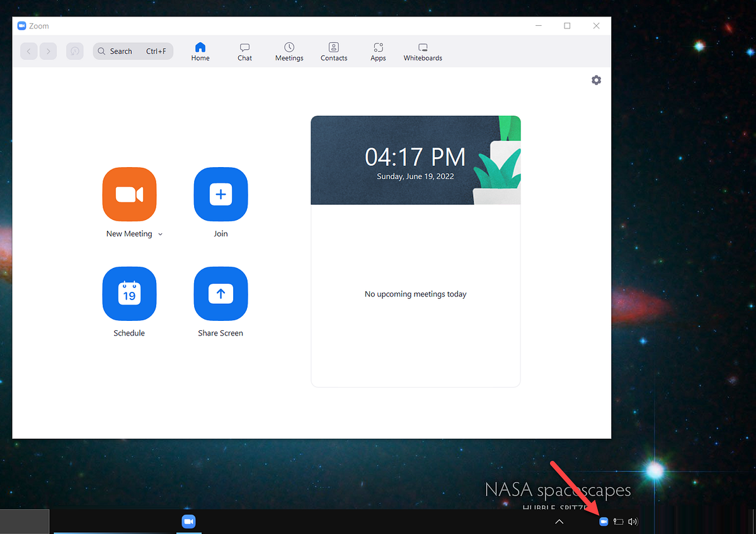Viewport: 756px width, 534px height.
Task: Maximize the Zoom window
Action: point(567,26)
